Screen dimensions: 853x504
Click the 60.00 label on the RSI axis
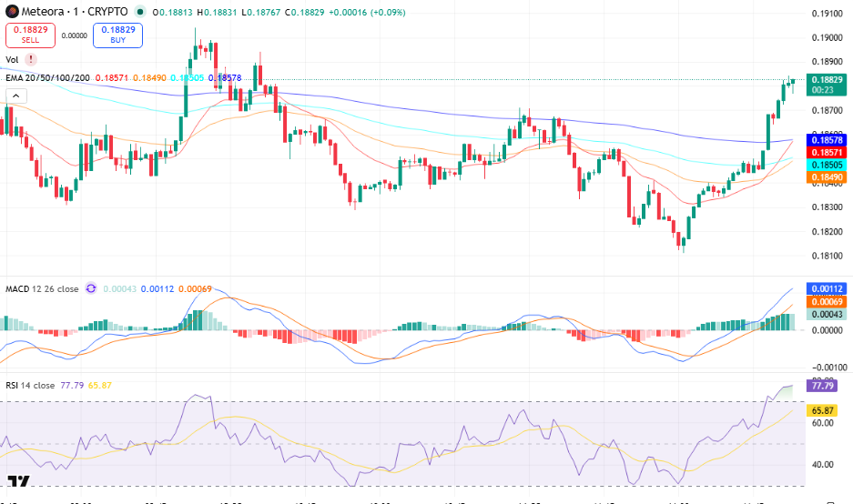[x=823, y=423]
